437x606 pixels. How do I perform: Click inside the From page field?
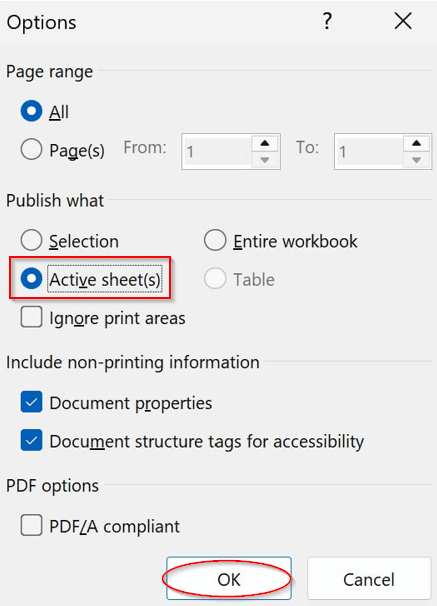coord(217,152)
